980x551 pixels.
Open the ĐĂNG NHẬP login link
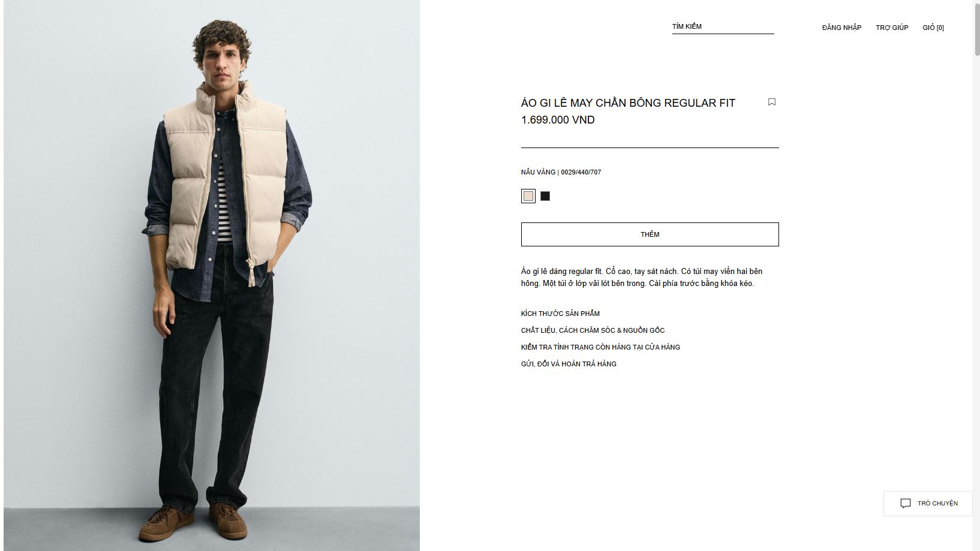click(841, 28)
